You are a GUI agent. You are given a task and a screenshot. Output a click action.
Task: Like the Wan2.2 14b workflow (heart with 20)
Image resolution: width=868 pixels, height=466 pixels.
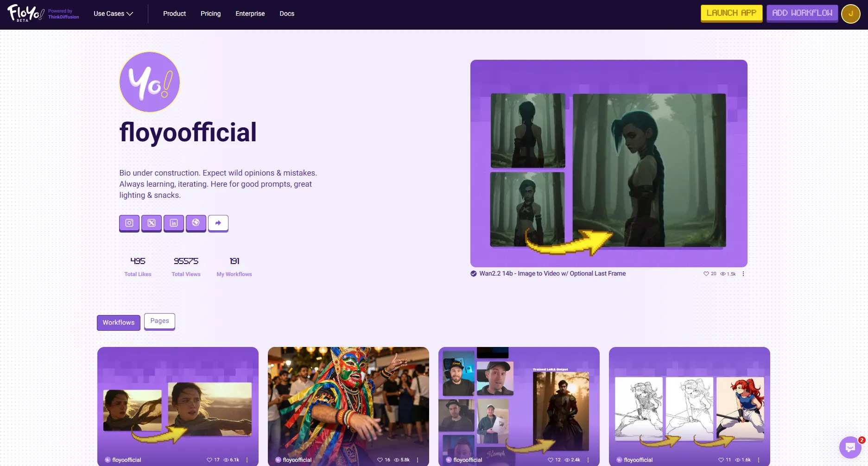(x=706, y=274)
